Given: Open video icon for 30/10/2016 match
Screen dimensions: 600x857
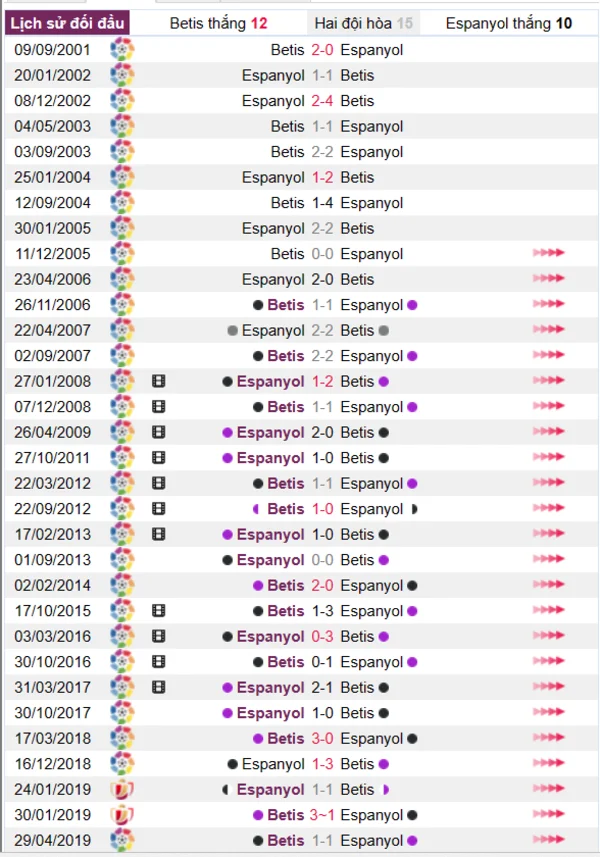Looking at the screenshot, I should [158, 662].
